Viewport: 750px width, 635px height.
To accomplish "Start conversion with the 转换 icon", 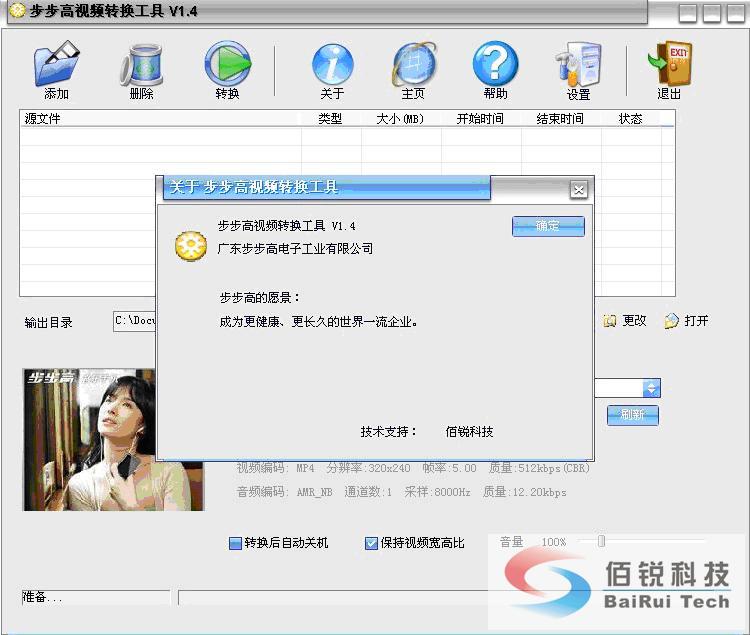I will [x=228, y=64].
